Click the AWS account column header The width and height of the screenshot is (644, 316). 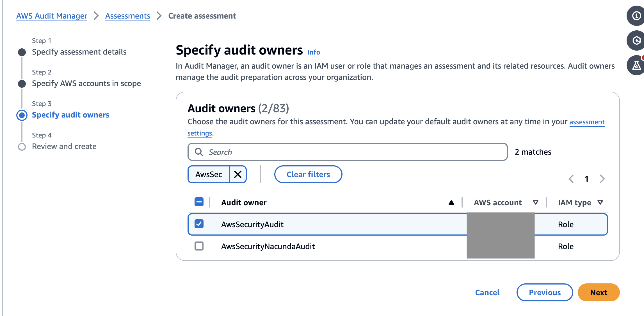(498, 202)
